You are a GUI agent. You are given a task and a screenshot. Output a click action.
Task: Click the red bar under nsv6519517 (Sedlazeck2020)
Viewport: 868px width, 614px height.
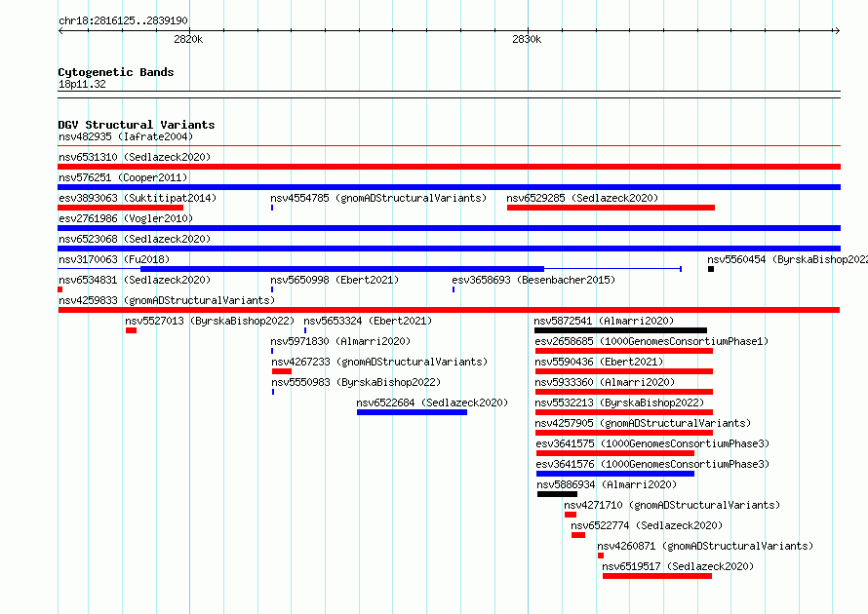[657, 576]
